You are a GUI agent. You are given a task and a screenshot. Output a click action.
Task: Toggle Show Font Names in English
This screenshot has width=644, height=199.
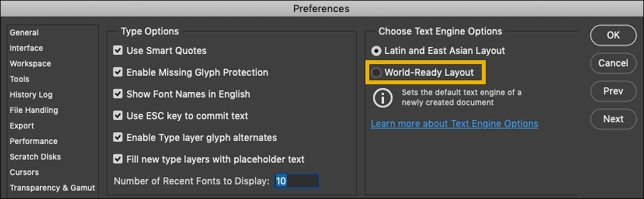coord(118,94)
